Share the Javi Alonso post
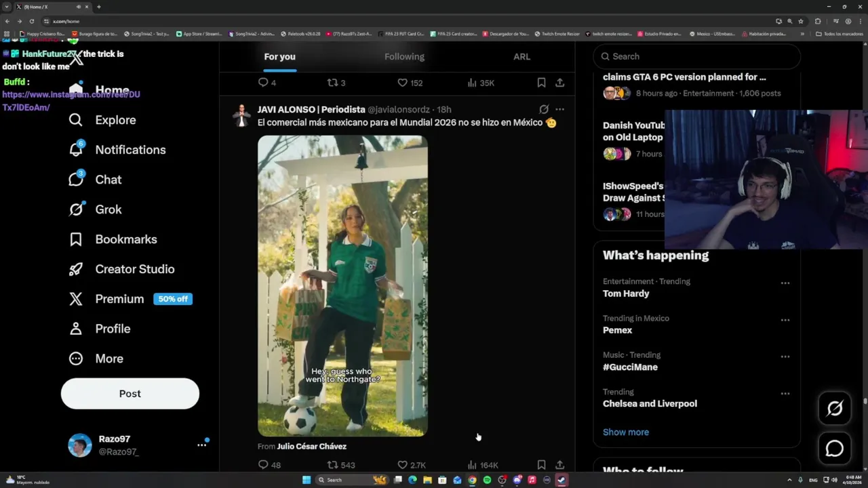Screen dimensions: 868x488 [559, 465]
